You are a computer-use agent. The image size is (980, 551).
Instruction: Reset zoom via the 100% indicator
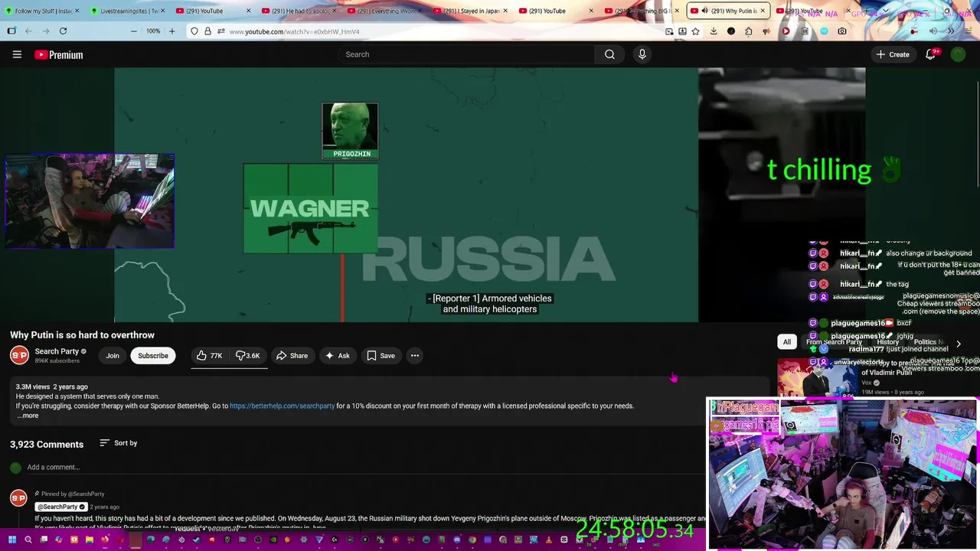[153, 31]
